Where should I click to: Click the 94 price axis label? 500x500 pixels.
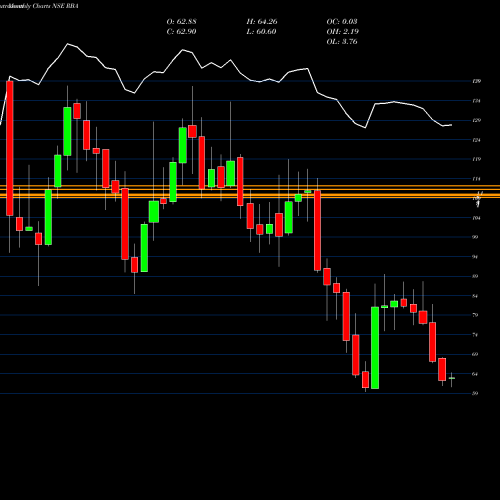475,257
